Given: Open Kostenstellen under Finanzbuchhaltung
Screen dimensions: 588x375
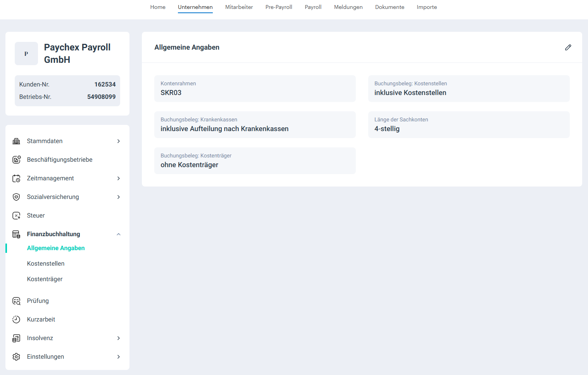Looking at the screenshot, I should point(46,264).
